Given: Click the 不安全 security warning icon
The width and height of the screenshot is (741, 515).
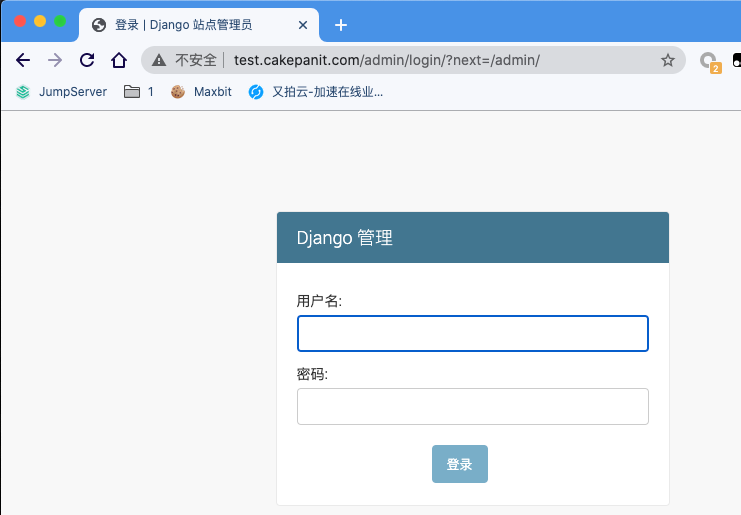Looking at the screenshot, I should coord(159,60).
